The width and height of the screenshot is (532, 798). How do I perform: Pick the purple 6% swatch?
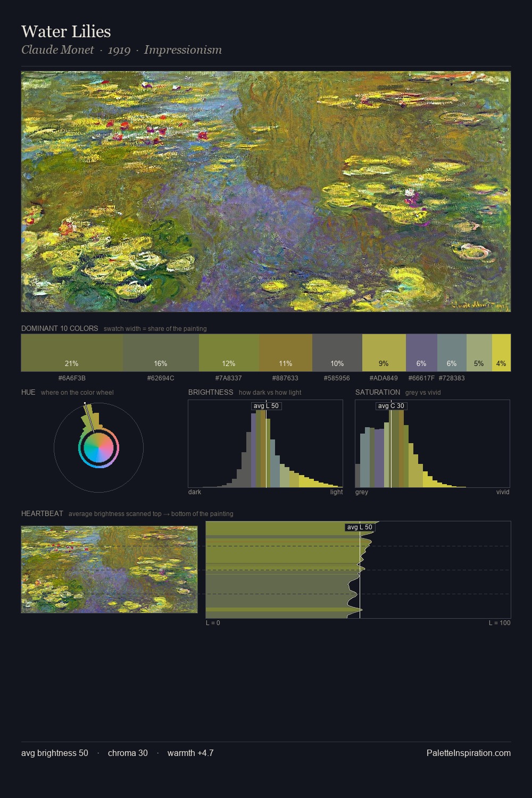tap(421, 353)
